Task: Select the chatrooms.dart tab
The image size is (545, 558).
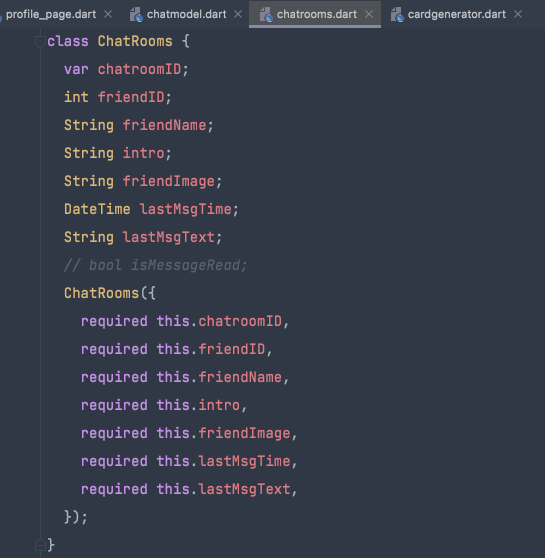Action: click(316, 14)
